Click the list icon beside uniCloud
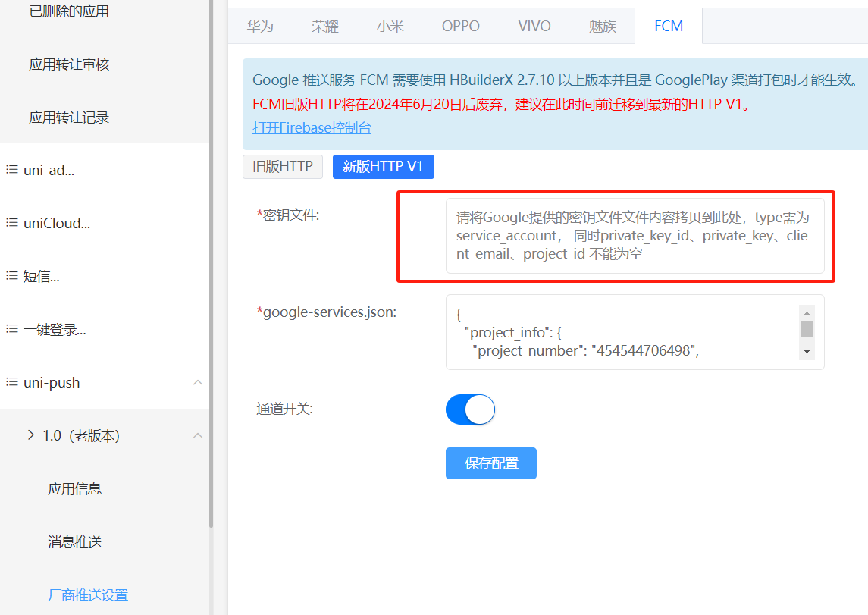Viewport: 868px width, 615px height. coord(11,222)
